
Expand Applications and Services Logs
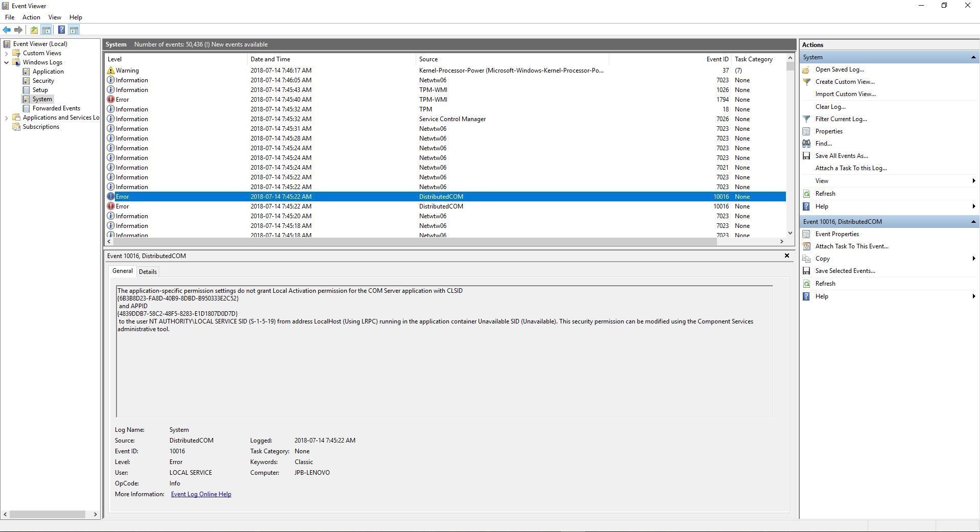pos(6,117)
